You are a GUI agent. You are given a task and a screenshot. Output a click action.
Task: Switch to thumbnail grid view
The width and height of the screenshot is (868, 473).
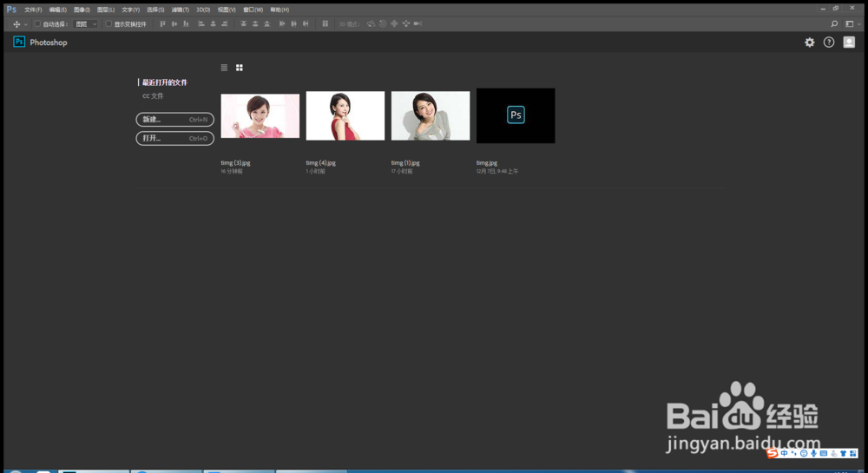[x=240, y=68]
